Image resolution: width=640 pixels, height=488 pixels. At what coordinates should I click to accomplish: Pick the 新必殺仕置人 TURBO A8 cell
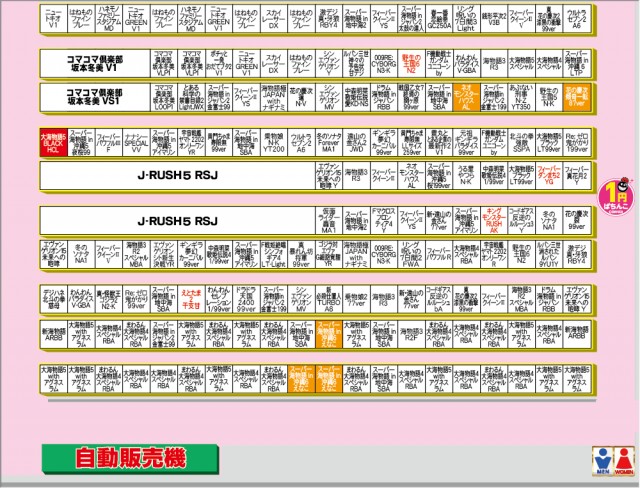tap(329, 299)
